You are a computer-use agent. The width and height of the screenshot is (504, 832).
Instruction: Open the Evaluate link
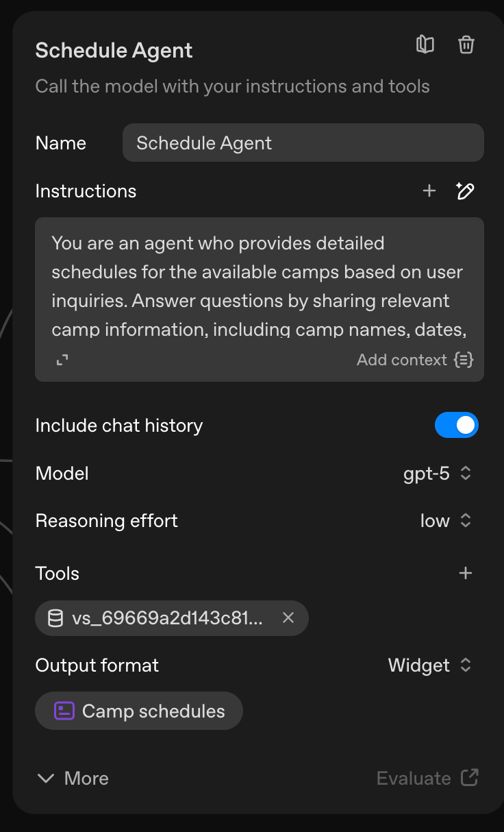click(x=427, y=779)
